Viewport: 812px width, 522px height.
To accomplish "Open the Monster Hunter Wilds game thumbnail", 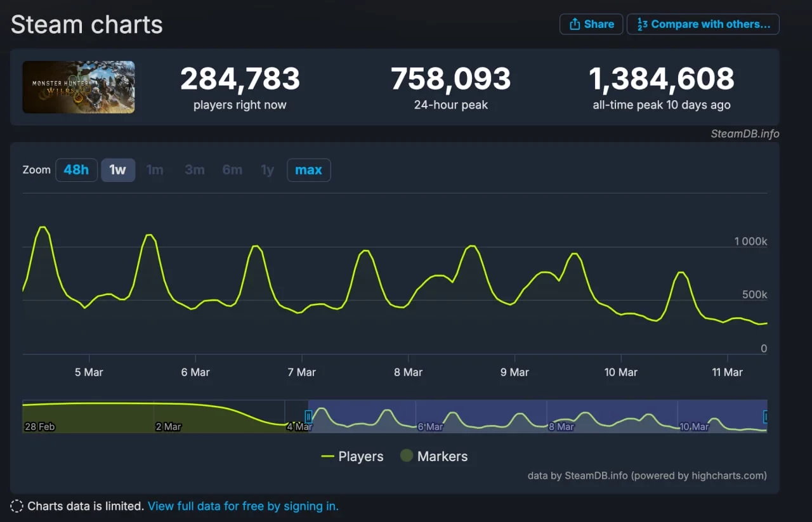I will pos(79,87).
